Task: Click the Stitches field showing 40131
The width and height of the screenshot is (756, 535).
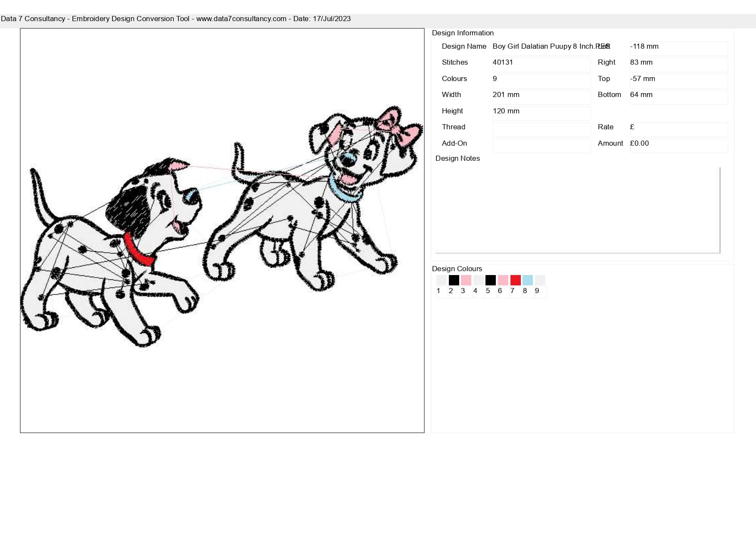Action: [541, 65]
